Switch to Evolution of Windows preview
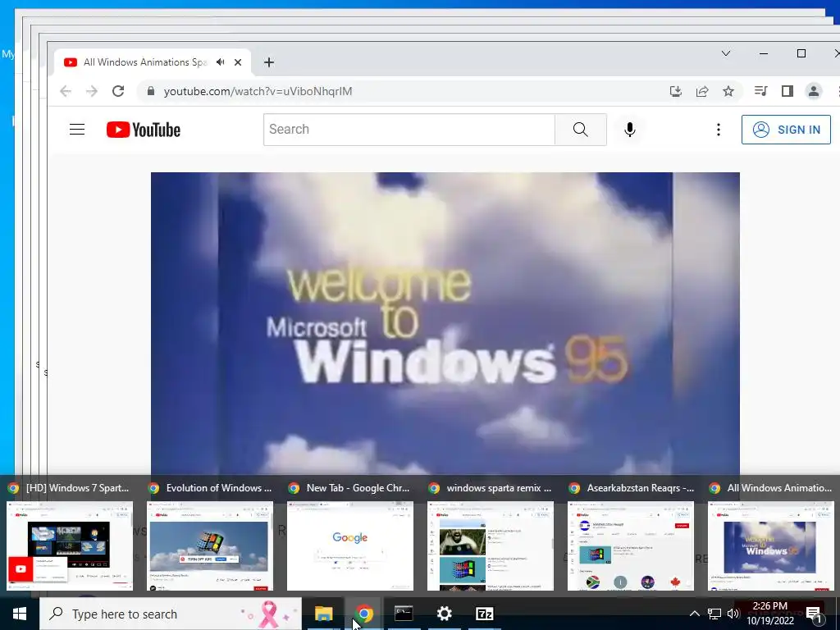The height and width of the screenshot is (630, 840). 210,546
